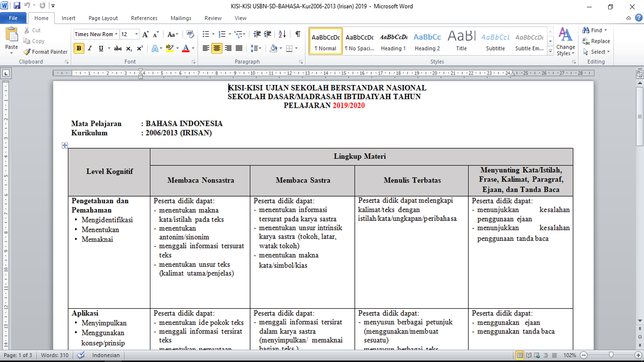Shrink font size with the A-down icon
Image resolution: width=644 pixels, height=362 pixels.
pyautogui.click(x=157, y=34)
